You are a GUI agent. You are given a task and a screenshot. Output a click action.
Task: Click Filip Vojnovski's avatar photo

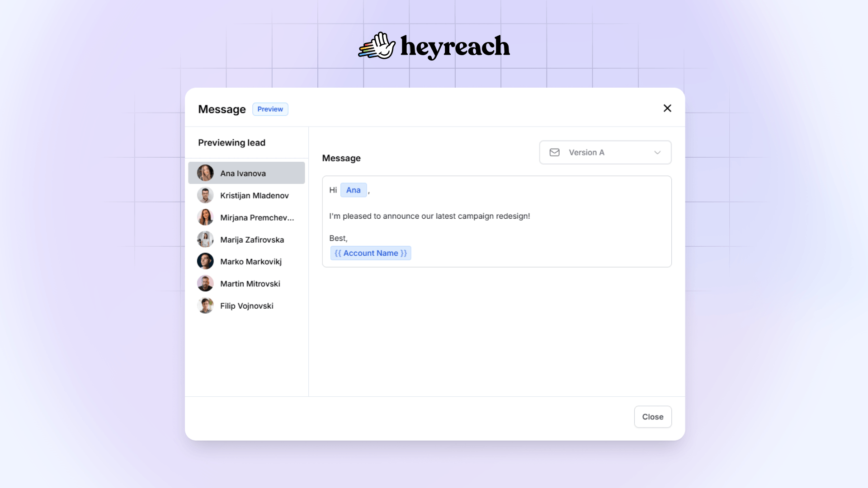click(205, 306)
